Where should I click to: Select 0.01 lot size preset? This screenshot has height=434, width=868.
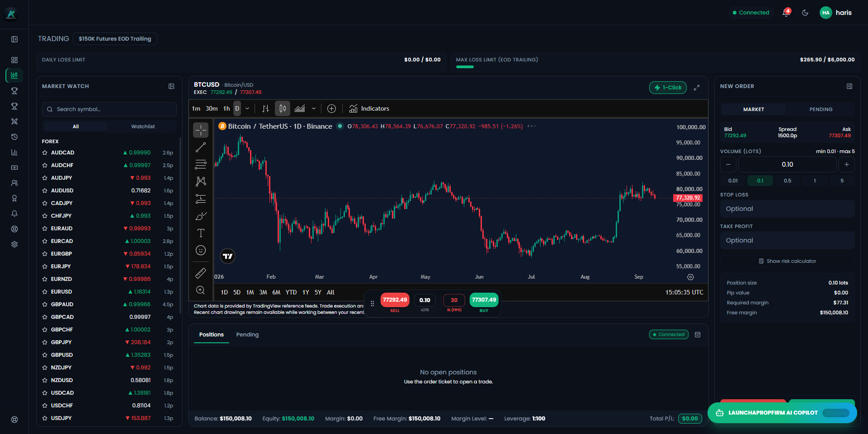[x=733, y=181]
